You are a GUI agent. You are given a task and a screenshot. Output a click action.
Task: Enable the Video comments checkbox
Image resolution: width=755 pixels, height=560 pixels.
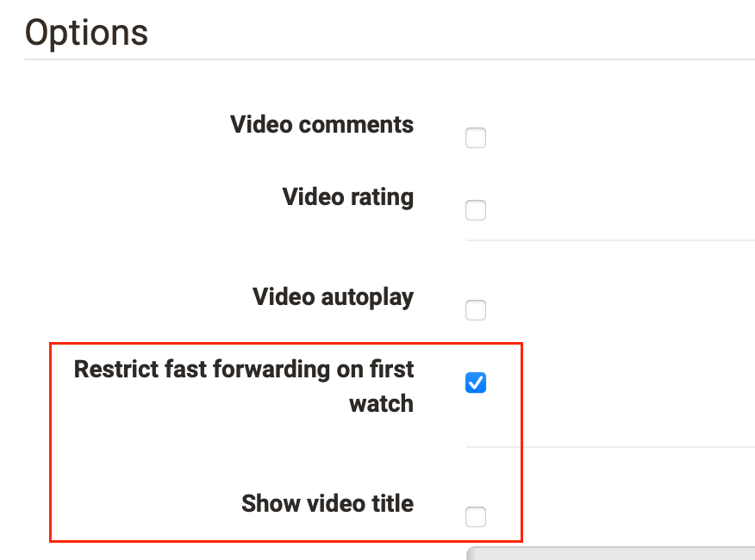[476, 138]
